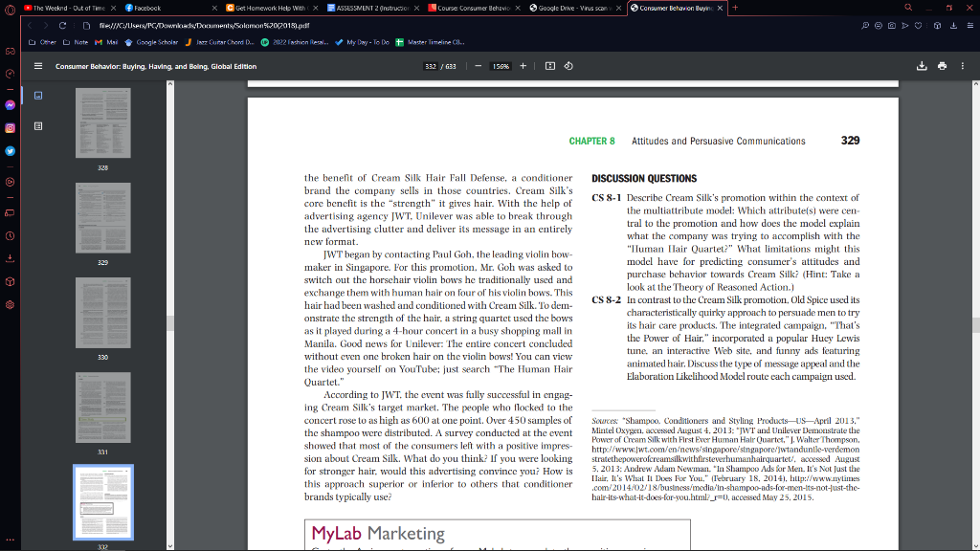Open the Google Scholar bookmark
Viewport: 980px width, 551px height.
point(152,42)
